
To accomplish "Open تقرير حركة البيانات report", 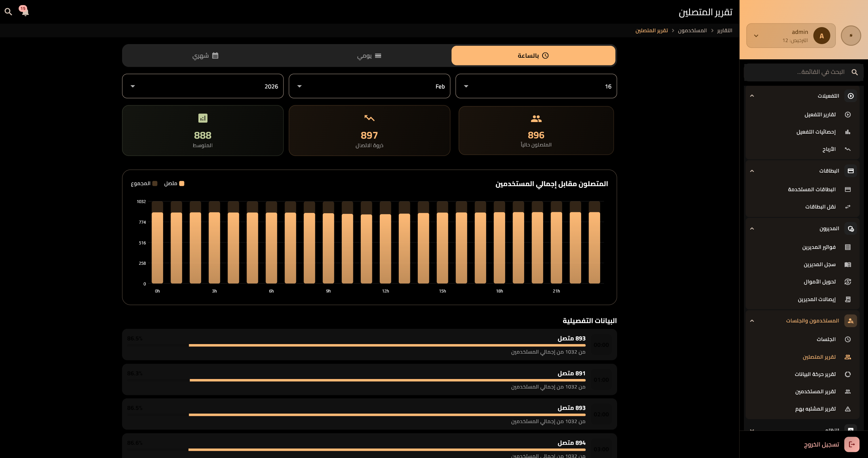I will [815, 374].
